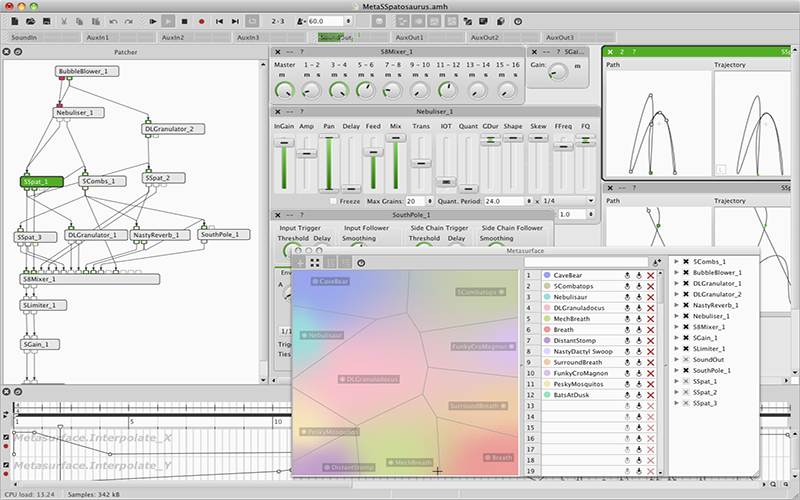Click the Copy icon in the toolbar
Viewport: 800px width, 500px height.
[x=80, y=21]
